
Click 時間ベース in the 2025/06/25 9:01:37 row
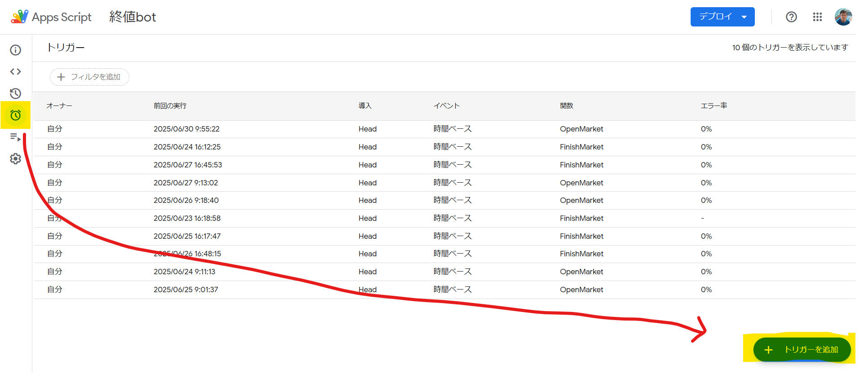[452, 290]
